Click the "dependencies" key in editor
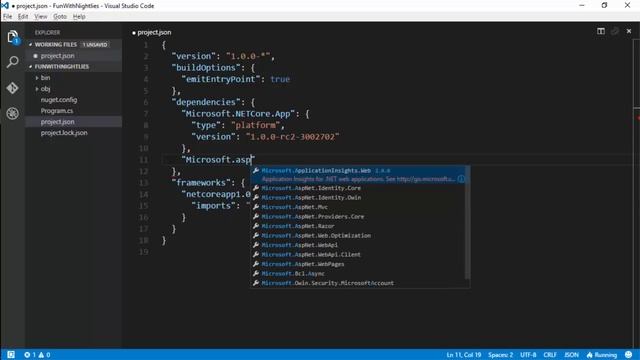Screen dimensions: 640x360 [205, 102]
